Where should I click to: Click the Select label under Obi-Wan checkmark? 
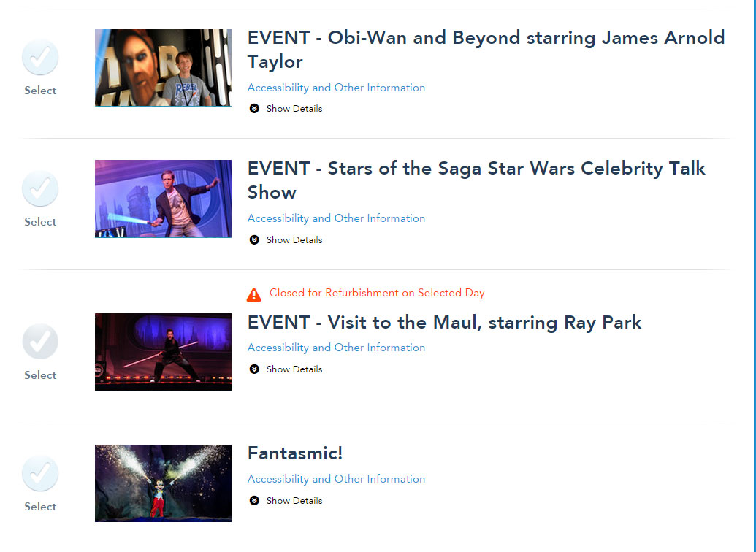point(40,91)
